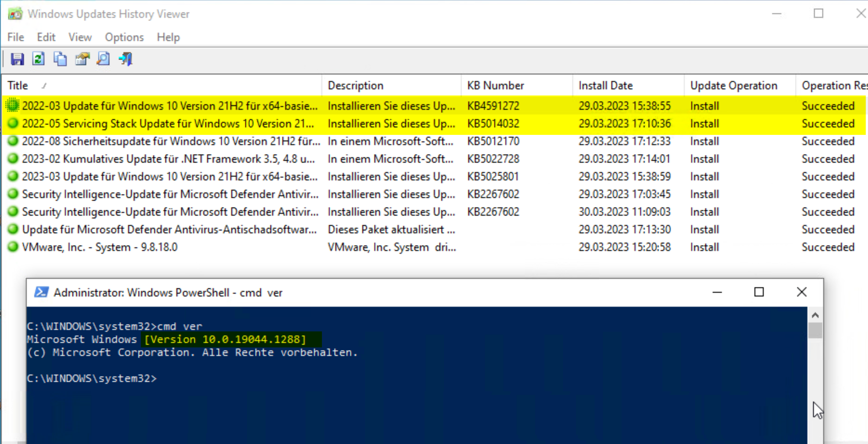Click the Copy selected items icon
The image size is (868, 444).
pos(60,59)
